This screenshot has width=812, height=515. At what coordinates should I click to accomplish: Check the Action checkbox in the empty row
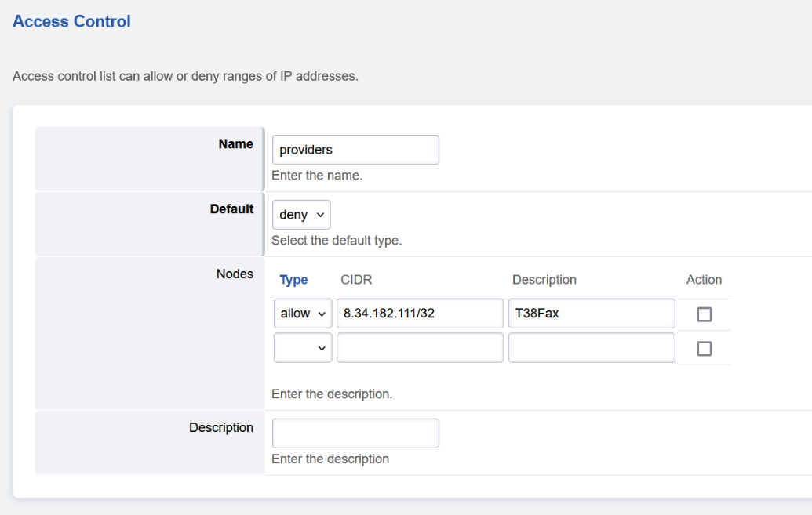coord(705,349)
